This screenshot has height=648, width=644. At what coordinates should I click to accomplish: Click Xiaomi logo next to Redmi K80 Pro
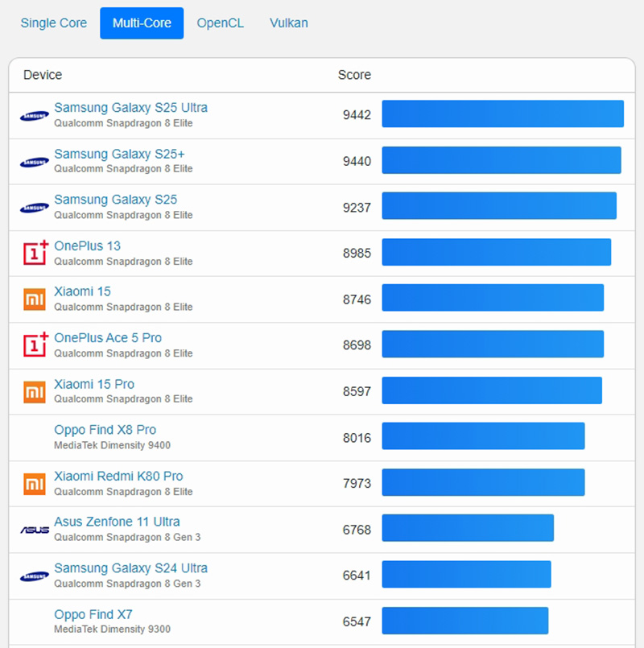(x=35, y=484)
